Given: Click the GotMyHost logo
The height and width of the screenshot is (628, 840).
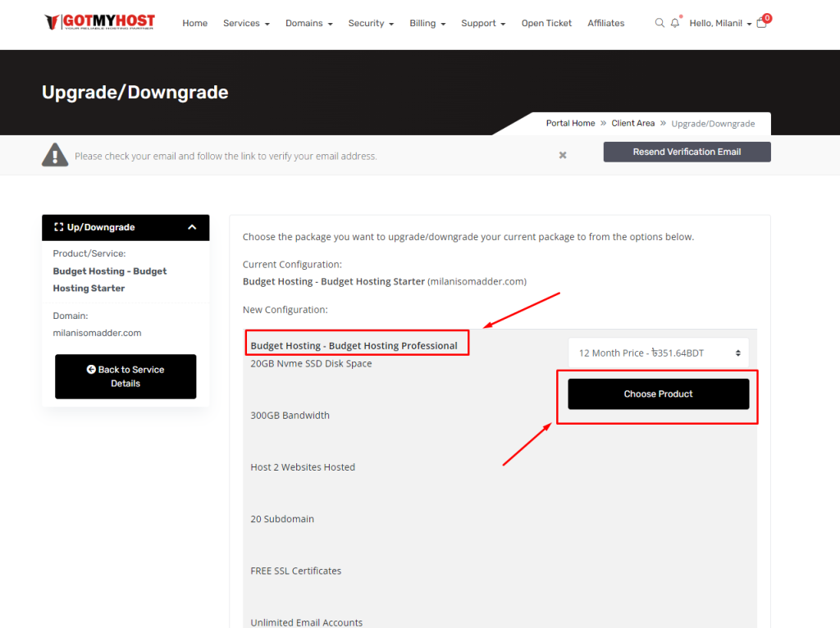Looking at the screenshot, I should point(99,22).
